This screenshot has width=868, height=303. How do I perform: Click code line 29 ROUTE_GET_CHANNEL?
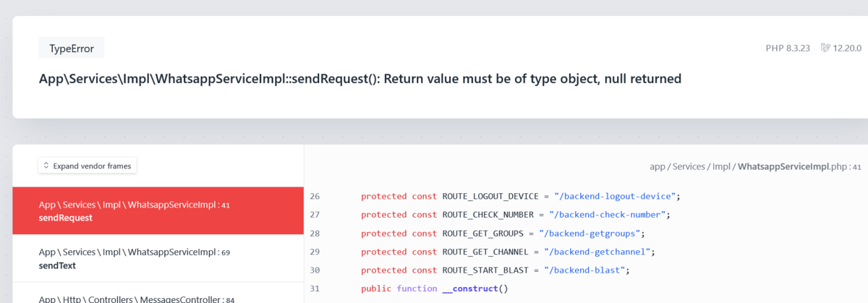pyautogui.click(x=508, y=252)
